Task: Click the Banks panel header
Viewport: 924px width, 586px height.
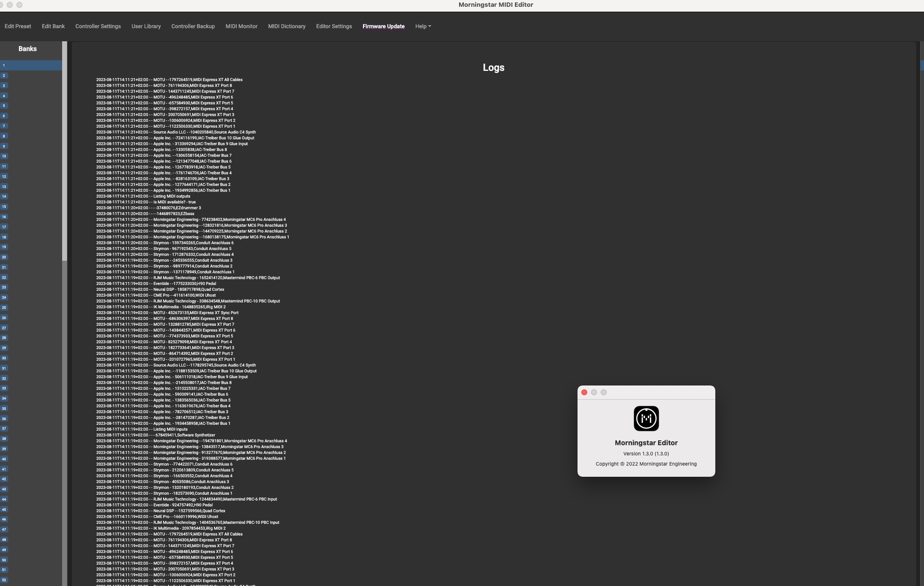Action: click(28, 49)
